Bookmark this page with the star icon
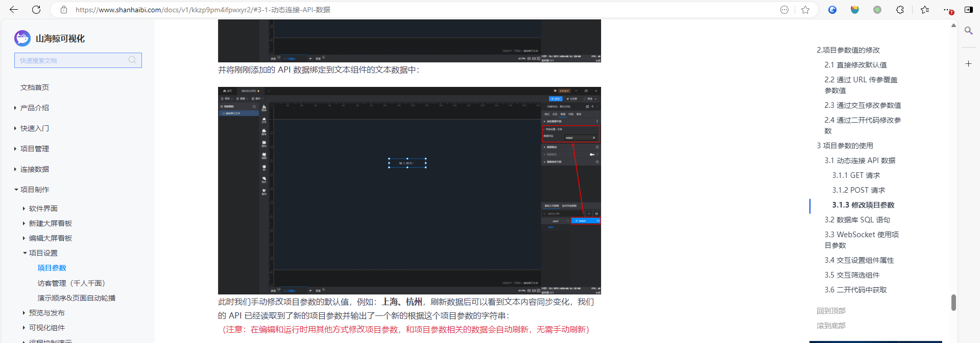This screenshot has width=980, height=343. pos(805,10)
